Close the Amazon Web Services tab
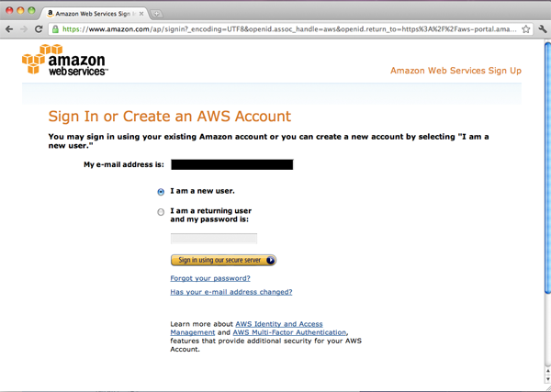Screen dimensions: 551x392 (x=141, y=14)
